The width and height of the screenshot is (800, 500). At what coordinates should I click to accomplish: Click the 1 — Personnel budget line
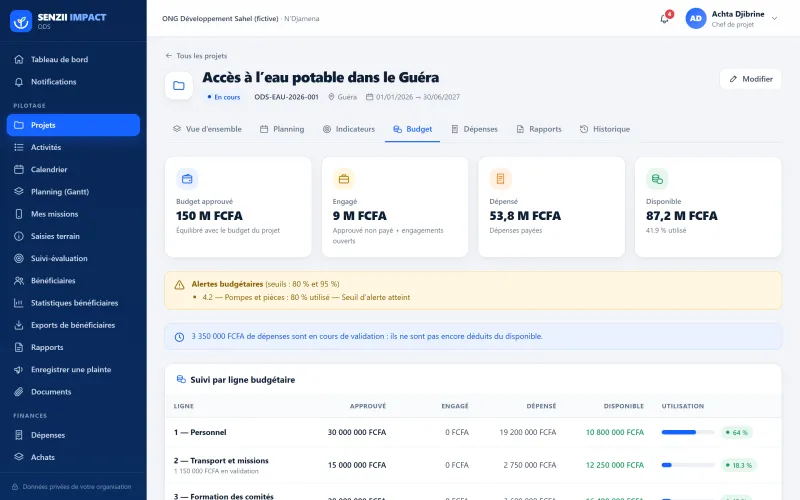(200, 432)
